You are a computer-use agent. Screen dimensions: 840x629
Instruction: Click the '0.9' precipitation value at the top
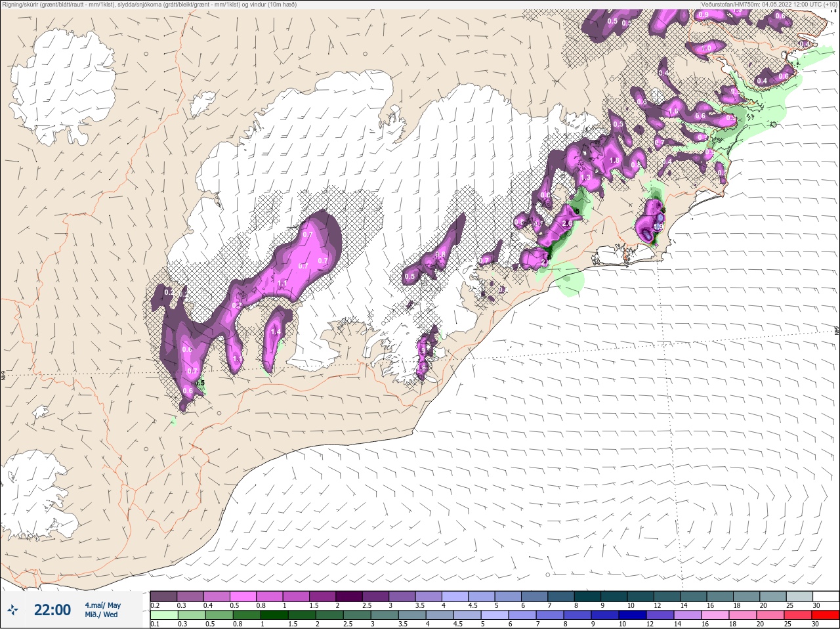(703, 14)
